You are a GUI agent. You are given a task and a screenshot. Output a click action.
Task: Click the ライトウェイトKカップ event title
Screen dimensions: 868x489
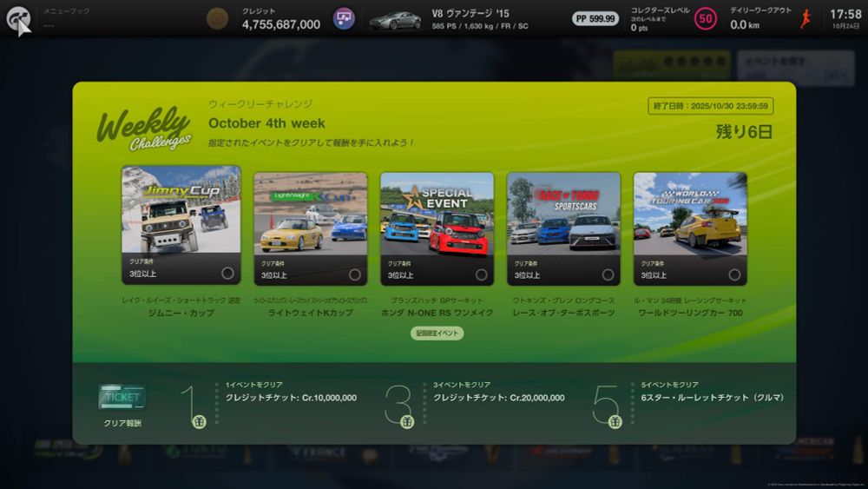pos(311,313)
